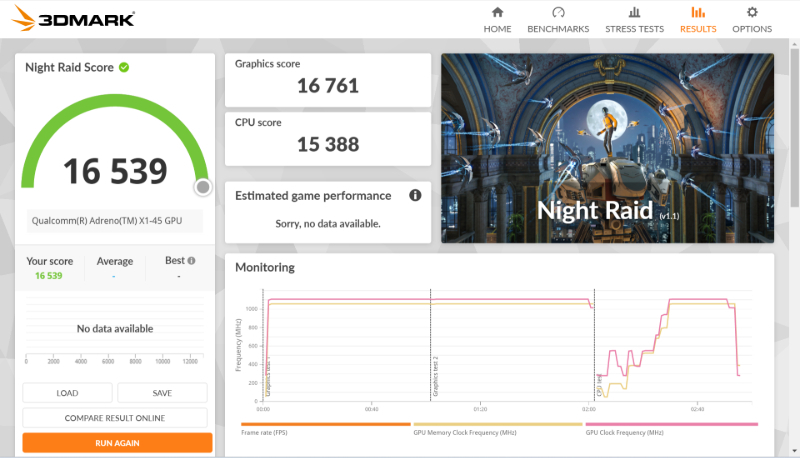Click info icon next to Estimated game performance

pyautogui.click(x=415, y=196)
